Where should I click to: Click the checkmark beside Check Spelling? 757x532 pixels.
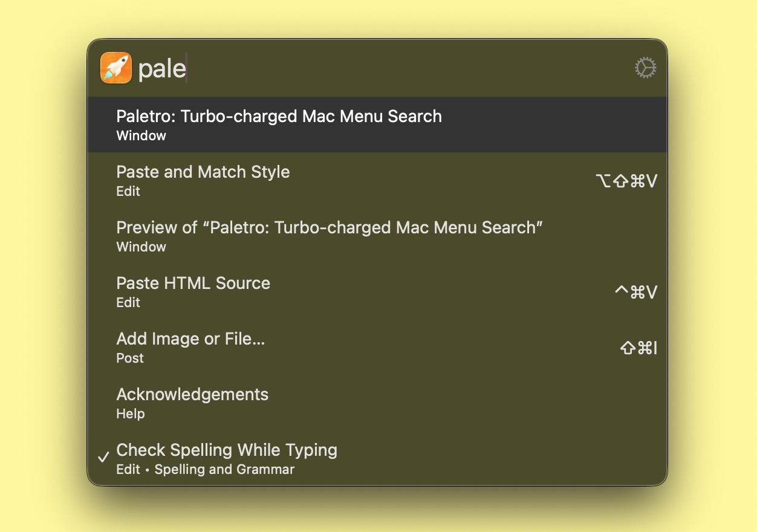point(103,457)
